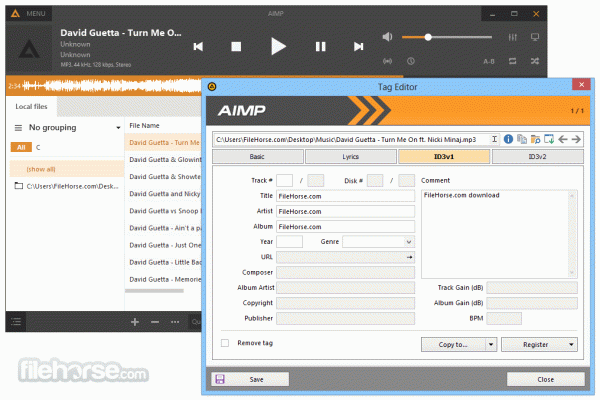Toggle shuffle playback mode
600x400 pixels.
(535, 61)
